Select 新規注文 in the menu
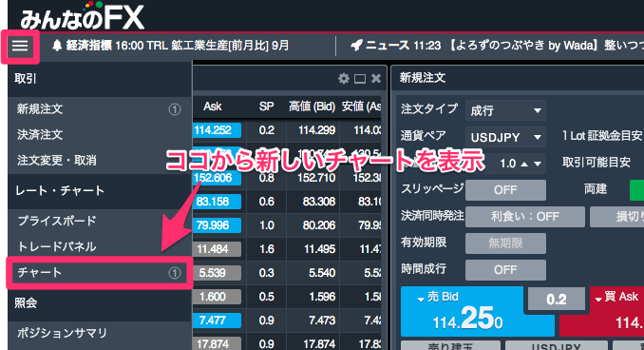 point(100,109)
